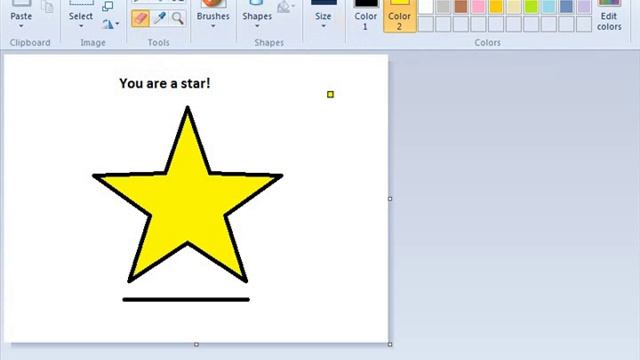The width and height of the screenshot is (640, 360).
Task: Click the 'Tools' group label
Action: tap(158, 42)
